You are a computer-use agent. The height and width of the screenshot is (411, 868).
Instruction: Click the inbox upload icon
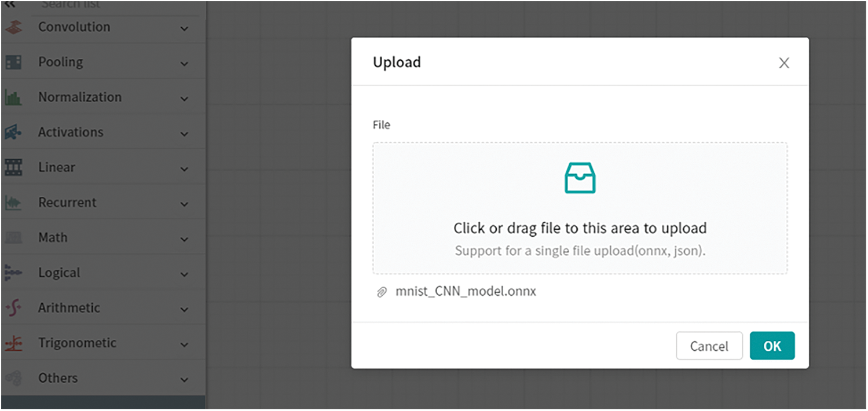580,178
